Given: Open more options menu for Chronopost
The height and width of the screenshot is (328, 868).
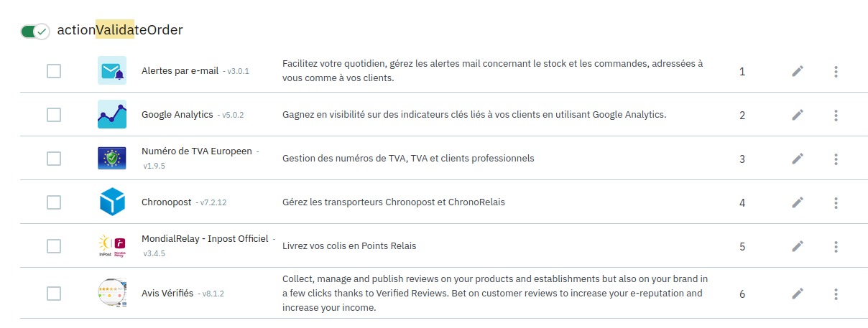Looking at the screenshot, I should pos(836,203).
